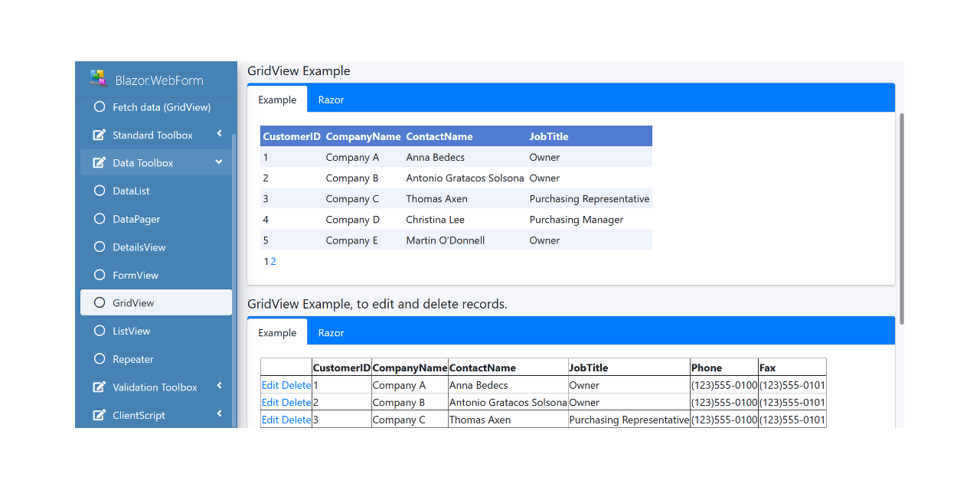Click the Blazor.WebForm logo icon
The width and height of the screenshot is (980, 490).
tap(97, 77)
